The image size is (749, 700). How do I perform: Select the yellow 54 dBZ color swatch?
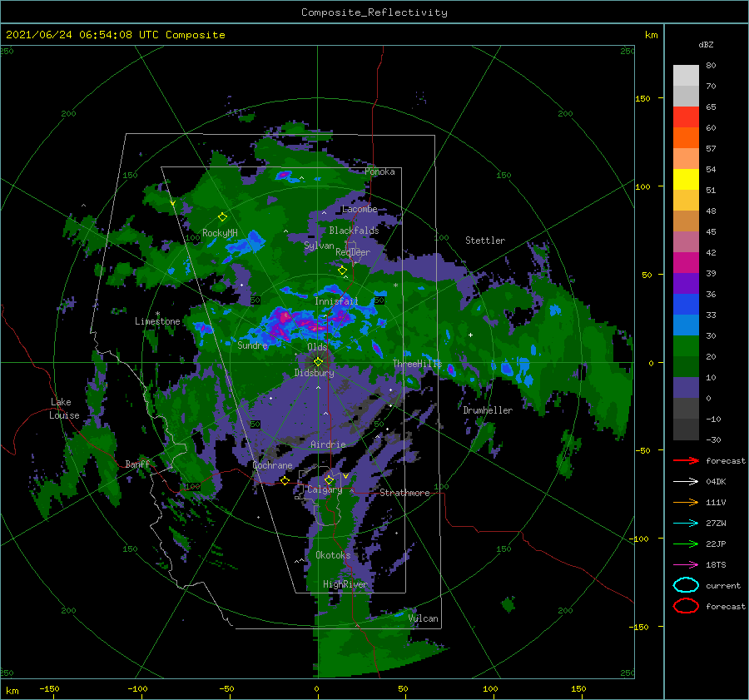click(x=686, y=179)
